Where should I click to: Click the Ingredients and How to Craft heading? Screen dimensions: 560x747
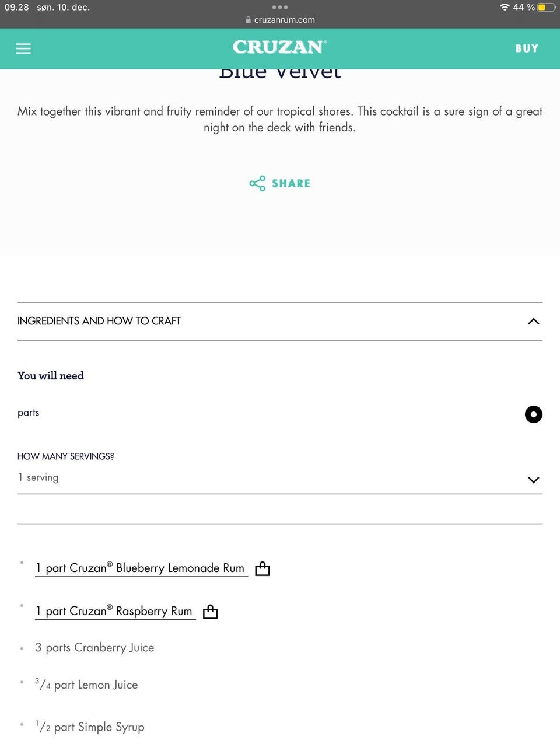pyautogui.click(x=99, y=321)
